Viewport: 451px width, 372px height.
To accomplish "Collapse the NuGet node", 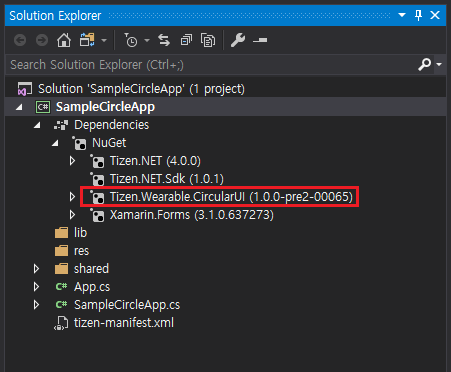I will click(55, 143).
